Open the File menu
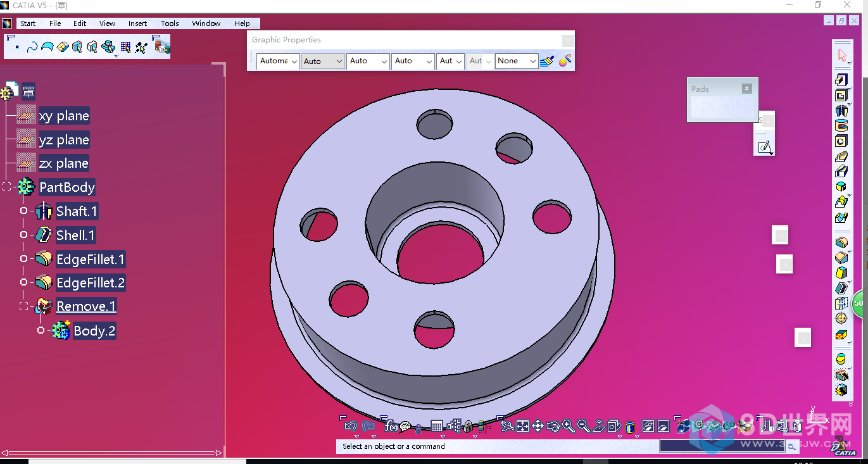868x464 pixels. click(x=55, y=23)
